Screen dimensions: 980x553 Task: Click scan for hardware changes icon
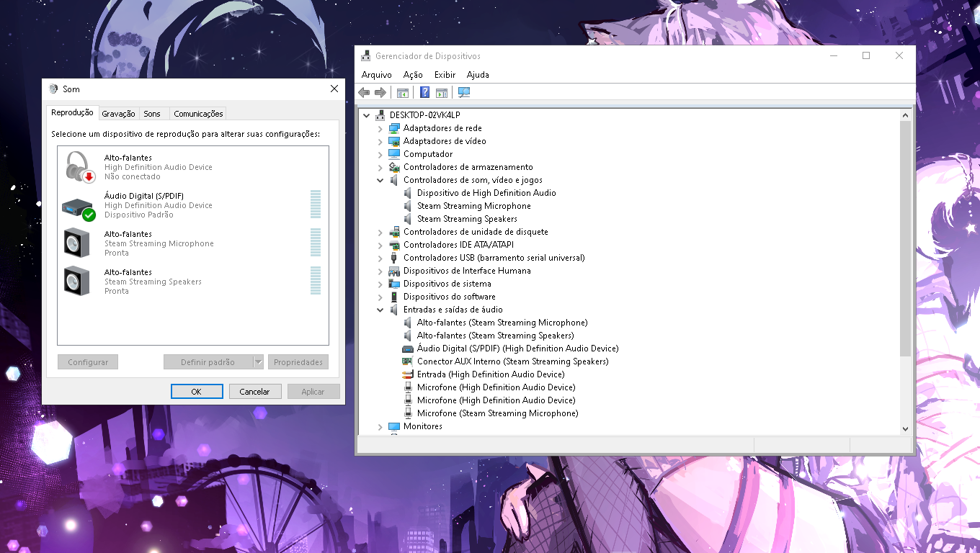464,92
